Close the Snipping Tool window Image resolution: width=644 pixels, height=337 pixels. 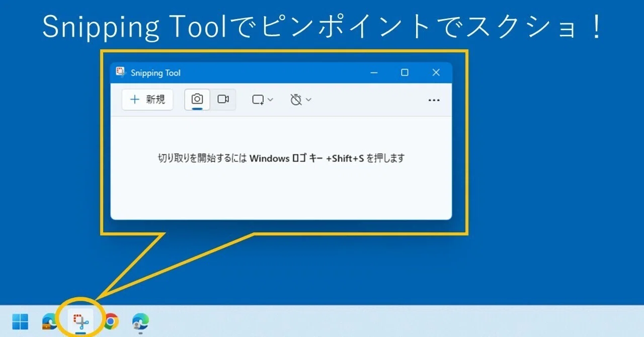[x=436, y=73]
